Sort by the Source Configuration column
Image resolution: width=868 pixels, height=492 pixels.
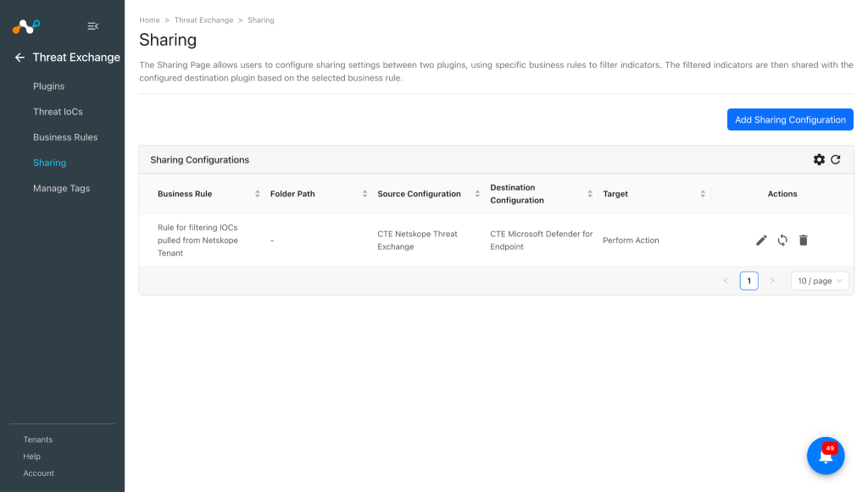coord(477,194)
